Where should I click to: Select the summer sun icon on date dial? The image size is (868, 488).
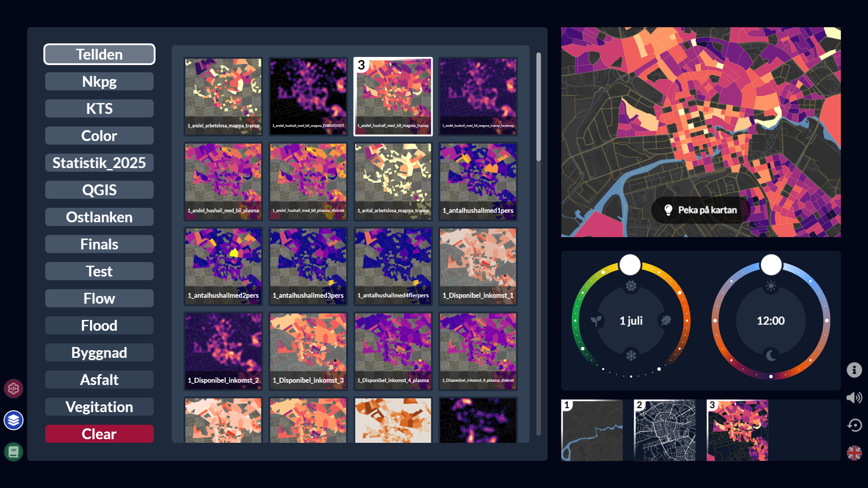(x=631, y=286)
